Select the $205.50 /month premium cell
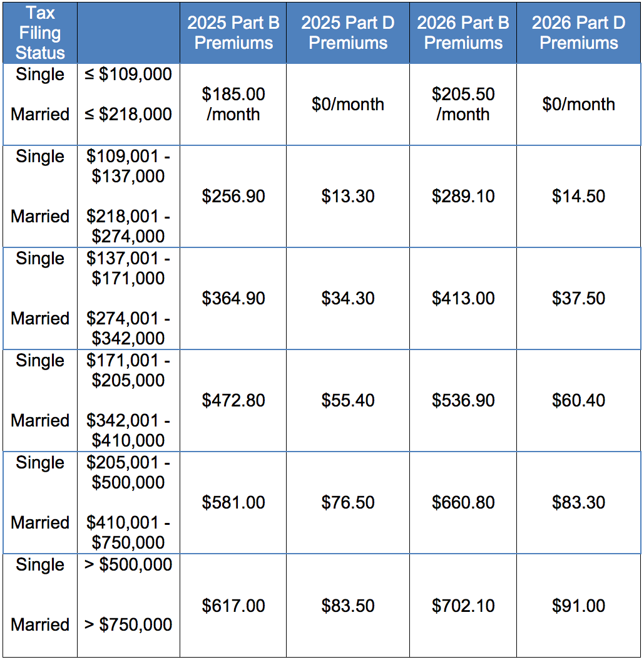 tap(463, 104)
